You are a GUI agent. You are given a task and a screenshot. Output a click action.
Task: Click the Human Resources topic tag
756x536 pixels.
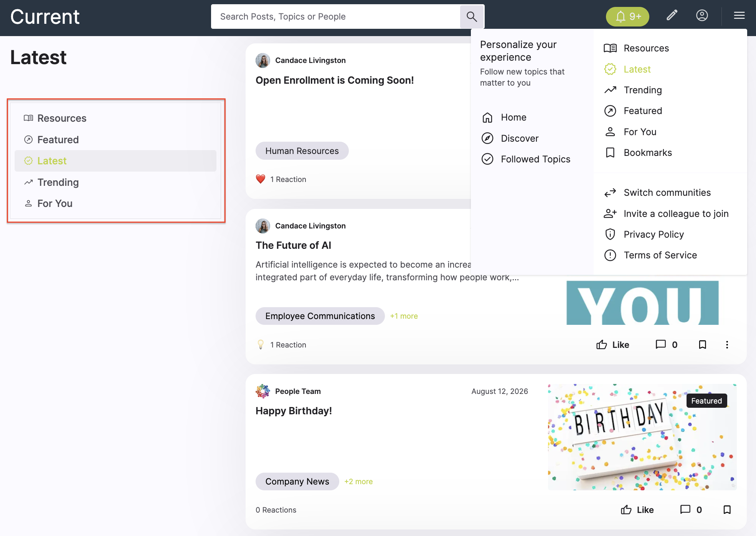302,151
